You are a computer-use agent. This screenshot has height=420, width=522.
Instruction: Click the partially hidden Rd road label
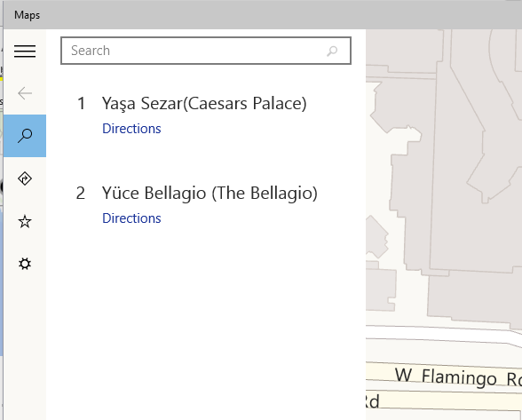373,401
